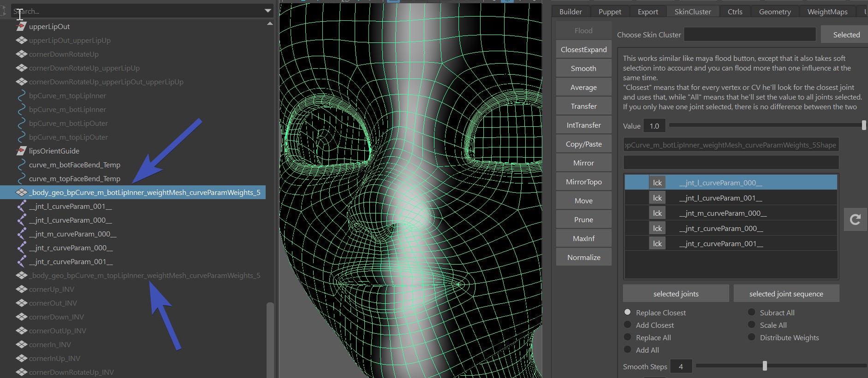Click the Normalize tool button
868x378 pixels.
583,257
